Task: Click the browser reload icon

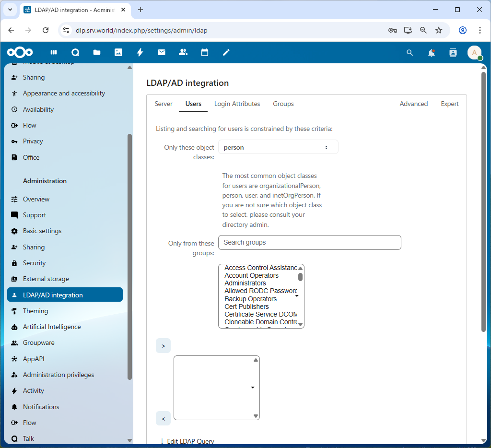Action: [x=46, y=30]
